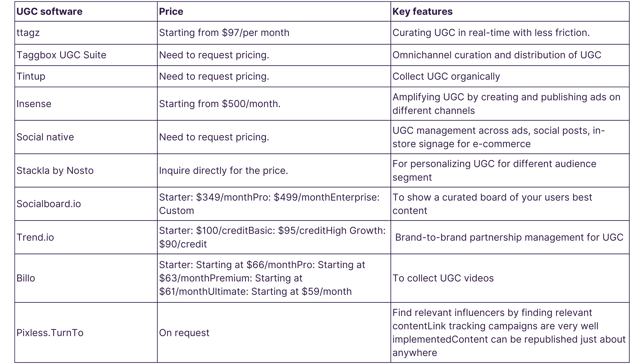The width and height of the screenshot is (644, 364).
Task: Select the 'Taggbox UGC Suite' cell
Action: (x=61, y=55)
